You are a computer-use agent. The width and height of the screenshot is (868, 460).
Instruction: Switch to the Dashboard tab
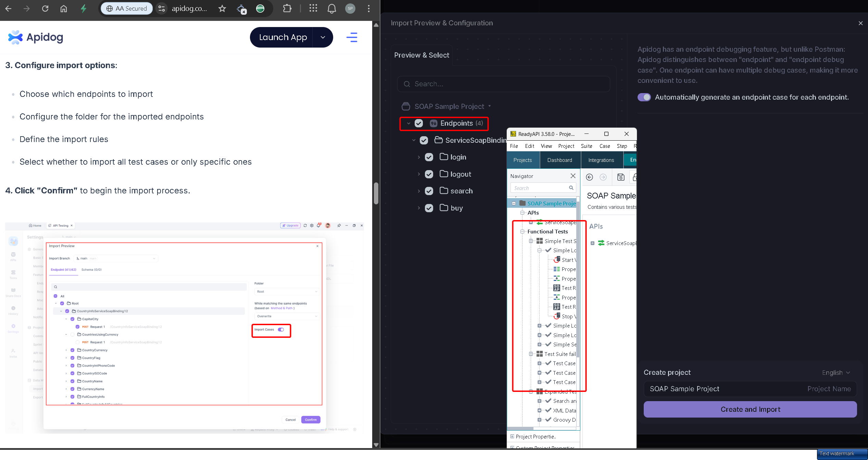point(559,160)
